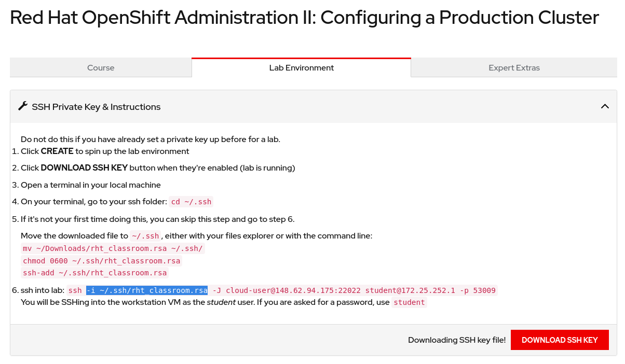The height and width of the screenshot is (364, 625).
Task: Click the wrench icon in the panel header
Action: [x=23, y=106]
